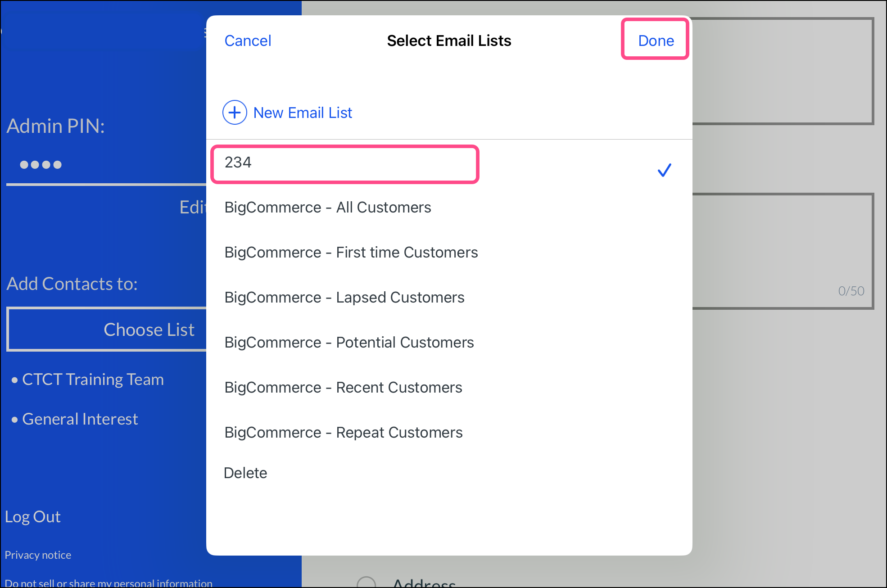The image size is (887, 588).
Task: Pick BigCommerce - Lapsed Customers list
Action: pyautogui.click(x=344, y=298)
